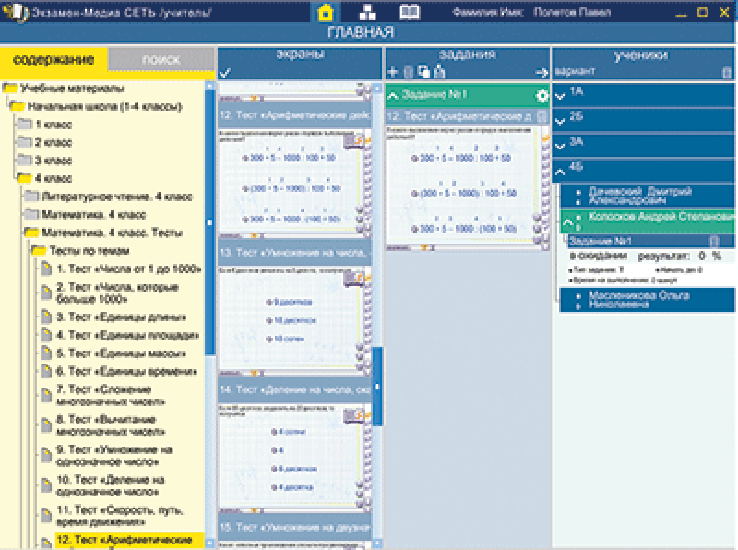
Task: Click the screens list vertical scrollbar thumb
Action: [377, 386]
